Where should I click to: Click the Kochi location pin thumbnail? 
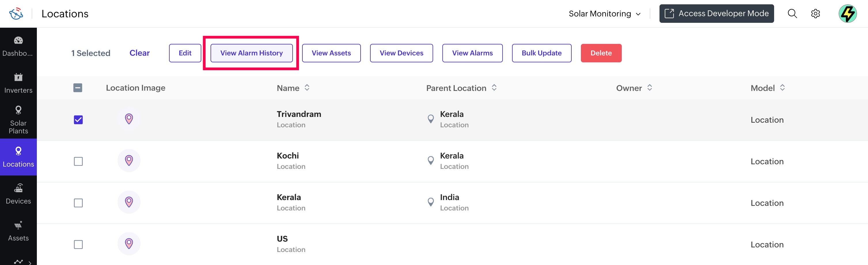(x=129, y=160)
